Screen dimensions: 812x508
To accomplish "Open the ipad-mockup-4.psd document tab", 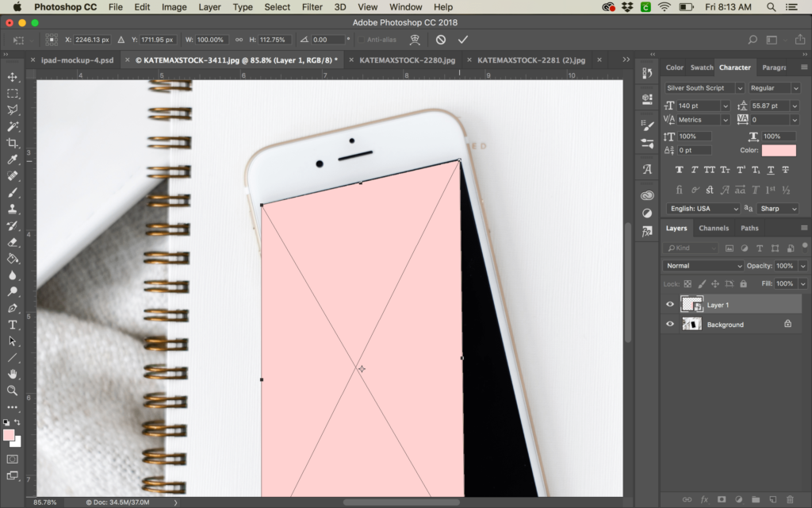I will [x=77, y=60].
